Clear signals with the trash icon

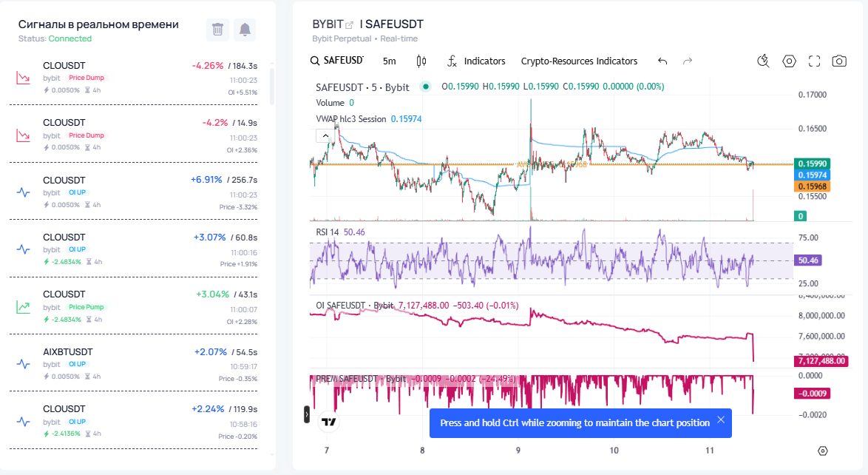click(x=217, y=30)
